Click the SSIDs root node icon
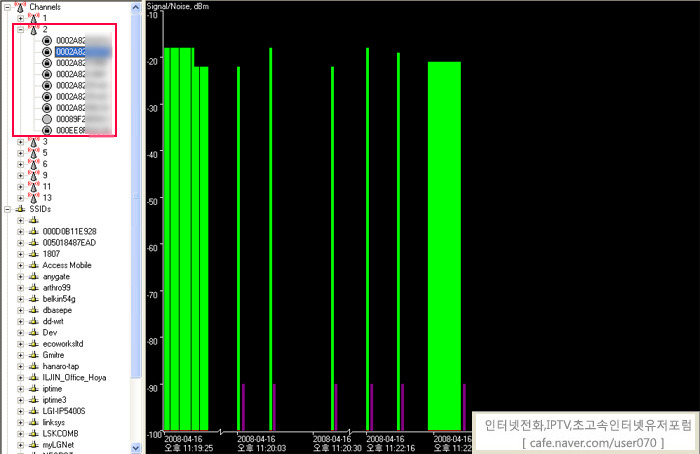 pyautogui.click(x=20, y=209)
